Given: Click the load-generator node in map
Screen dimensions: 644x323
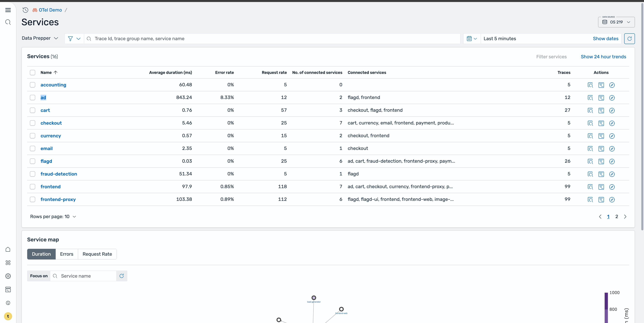Looking at the screenshot, I should point(314,298).
